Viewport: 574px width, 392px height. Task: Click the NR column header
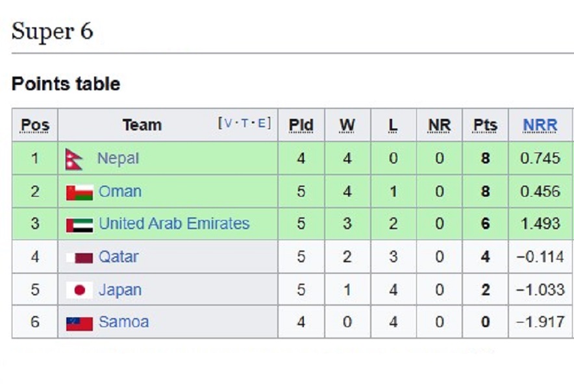click(439, 125)
